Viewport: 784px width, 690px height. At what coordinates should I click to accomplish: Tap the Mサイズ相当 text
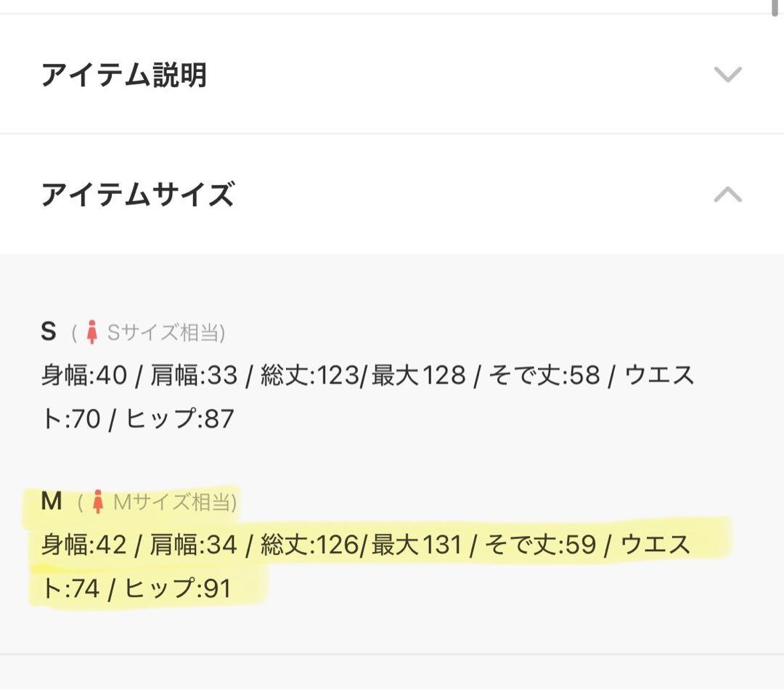coord(174,502)
